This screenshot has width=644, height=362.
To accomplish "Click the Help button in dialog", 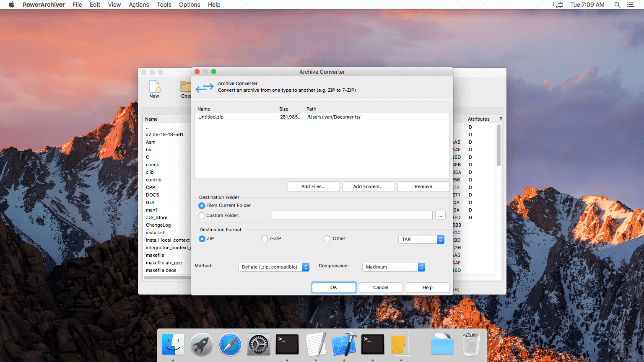I will pyautogui.click(x=428, y=287).
